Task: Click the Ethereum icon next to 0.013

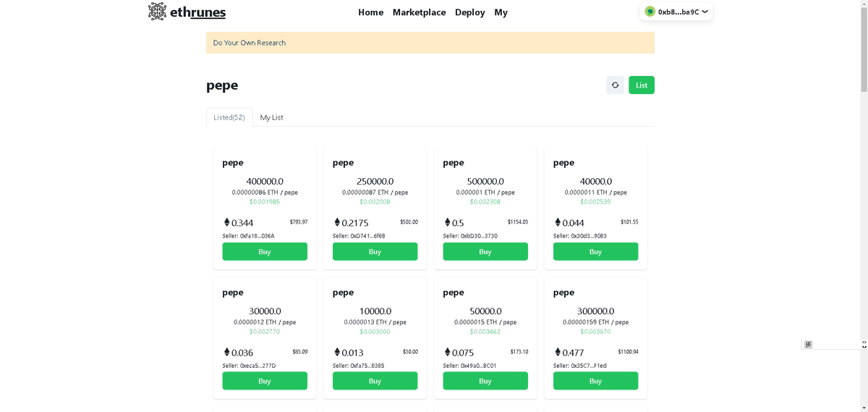Action: pyautogui.click(x=337, y=353)
